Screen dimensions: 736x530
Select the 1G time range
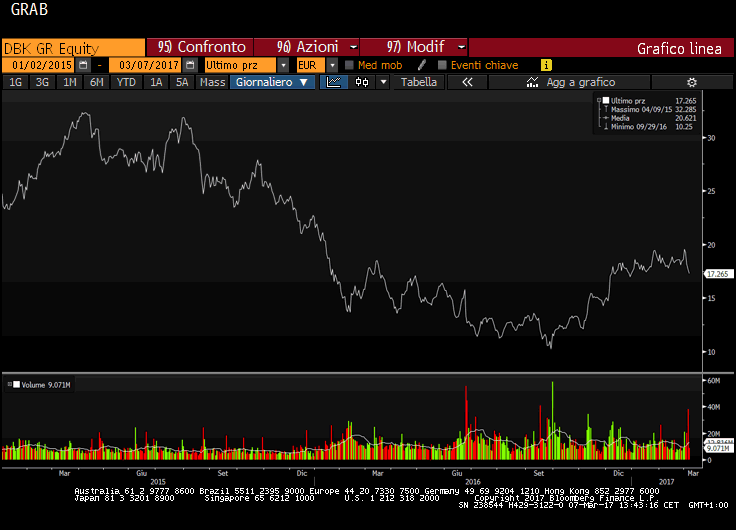tap(15, 82)
